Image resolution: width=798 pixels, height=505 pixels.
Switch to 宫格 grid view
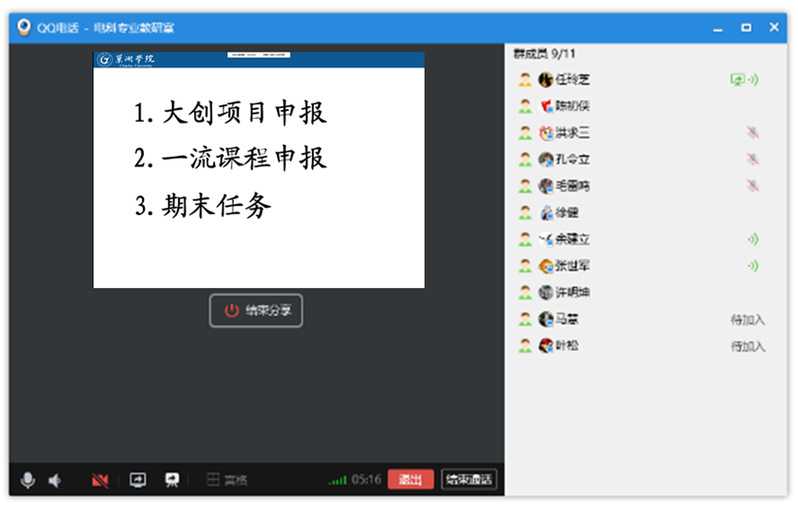coord(226,480)
